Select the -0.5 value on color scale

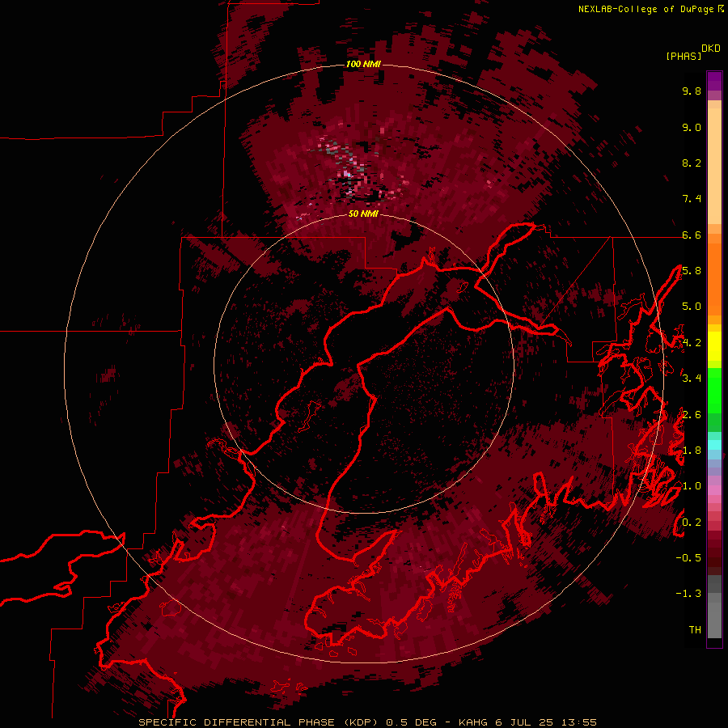[688, 558]
